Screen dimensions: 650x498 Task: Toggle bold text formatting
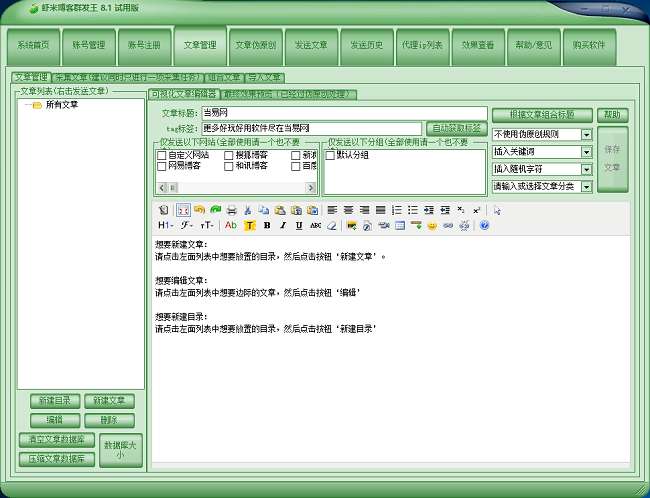(x=267, y=226)
